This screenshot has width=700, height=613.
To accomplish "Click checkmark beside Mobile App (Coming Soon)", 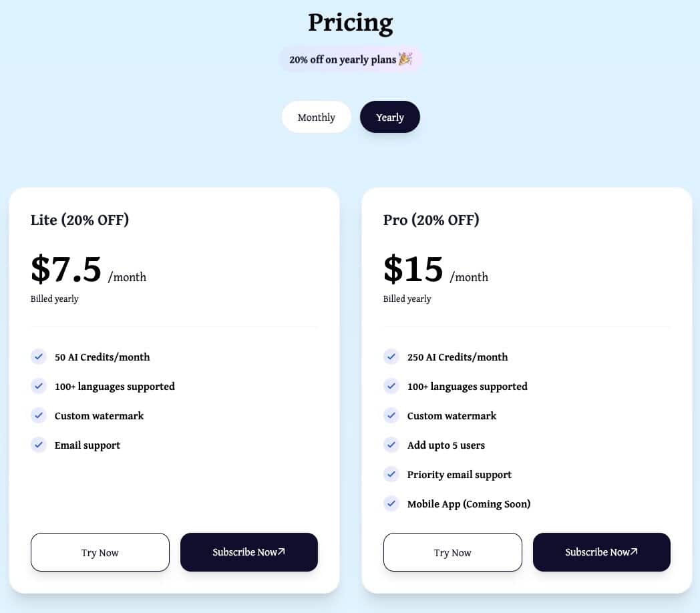I will [391, 503].
